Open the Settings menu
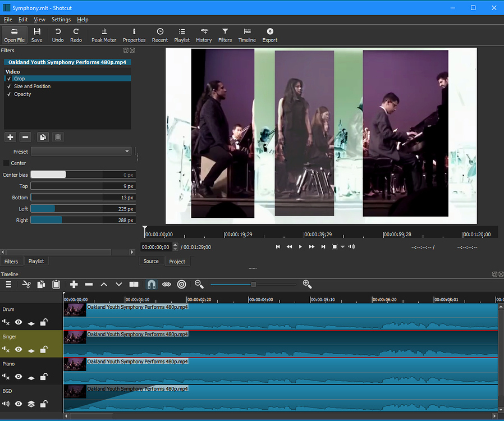Screen dimensions: 504x421 61,20
